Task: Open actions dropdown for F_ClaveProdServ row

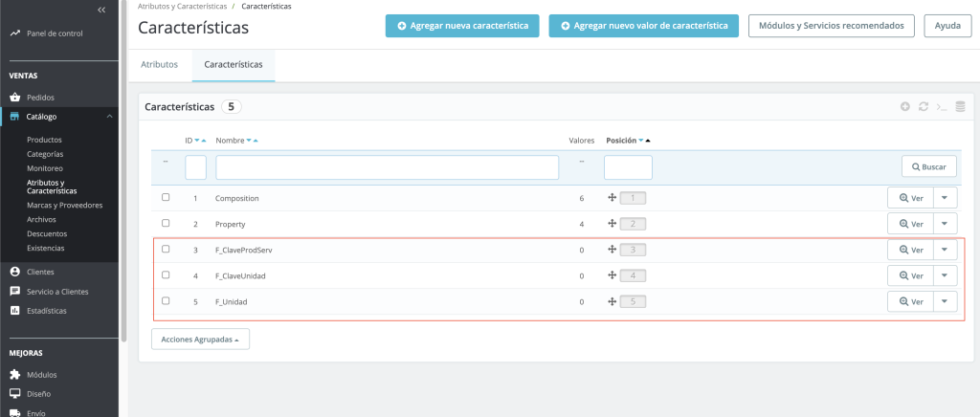Action: (x=945, y=250)
